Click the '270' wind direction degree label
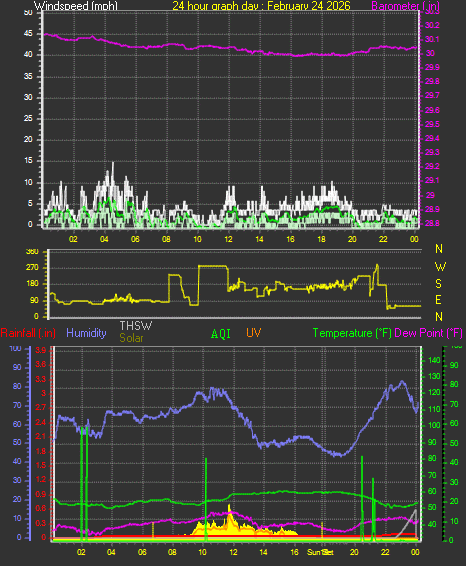The image size is (466, 566). 32,267
